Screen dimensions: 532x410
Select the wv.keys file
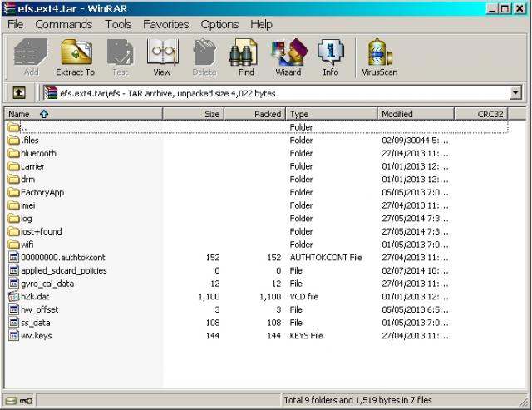[36, 336]
